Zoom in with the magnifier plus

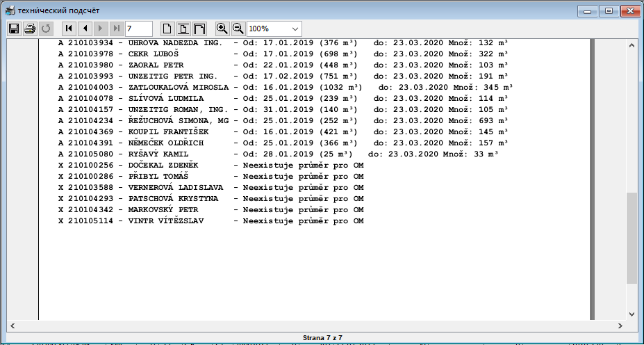click(x=222, y=29)
